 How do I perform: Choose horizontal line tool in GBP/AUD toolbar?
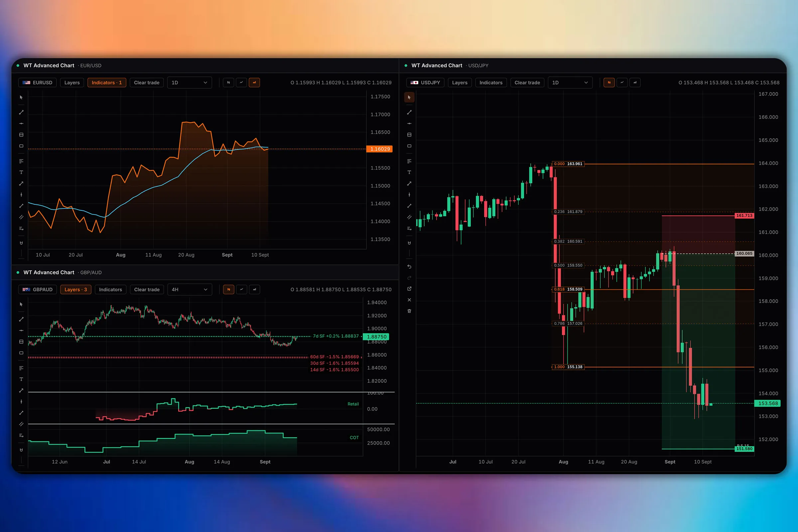coord(21,331)
